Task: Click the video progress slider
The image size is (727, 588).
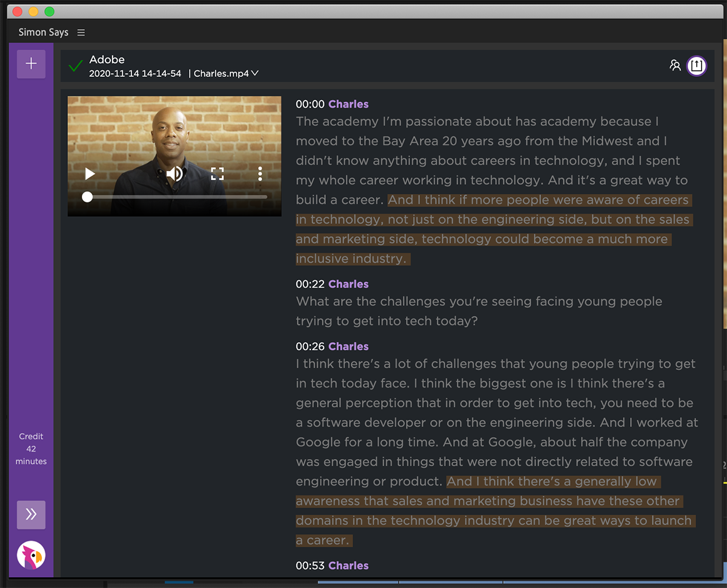Action: click(174, 197)
